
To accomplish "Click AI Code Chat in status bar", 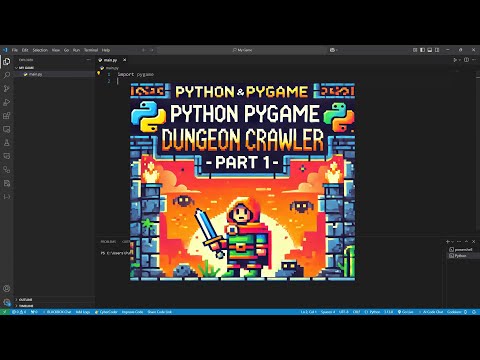I will 431,312.
